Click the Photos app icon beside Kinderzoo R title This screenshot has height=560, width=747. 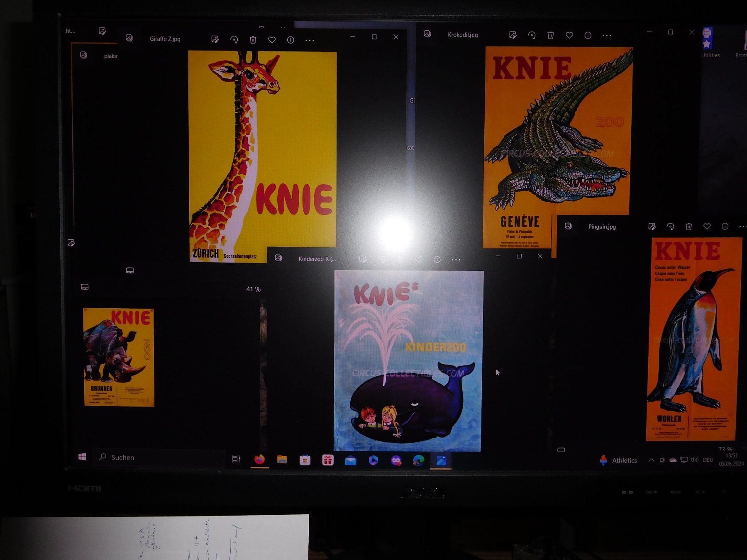click(x=278, y=258)
